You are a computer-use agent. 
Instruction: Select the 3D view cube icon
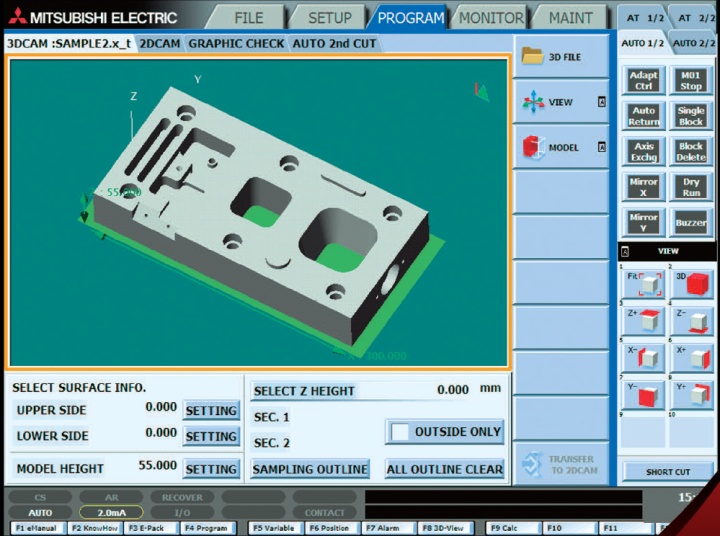[x=691, y=284]
